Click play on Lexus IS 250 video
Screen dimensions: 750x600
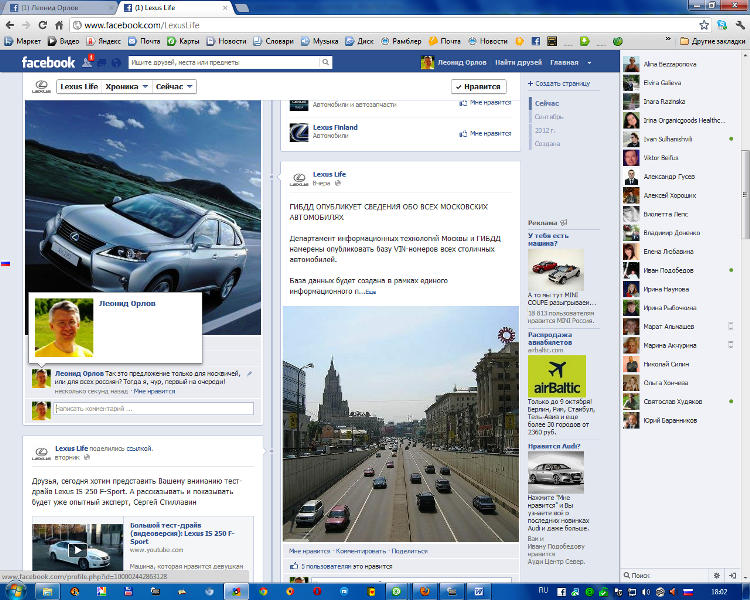click(x=77, y=550)
